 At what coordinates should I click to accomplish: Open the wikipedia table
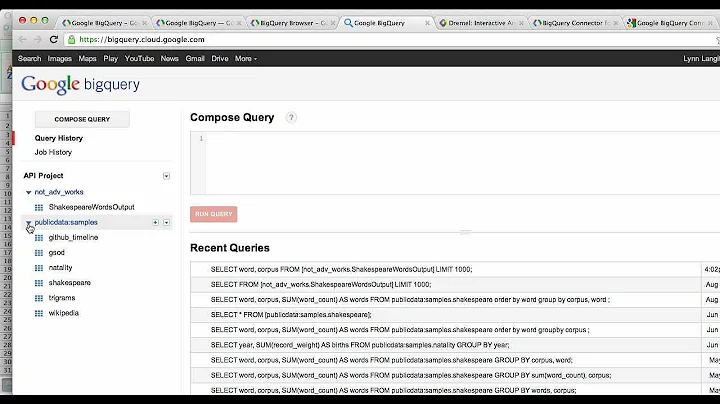pos(64,313)
